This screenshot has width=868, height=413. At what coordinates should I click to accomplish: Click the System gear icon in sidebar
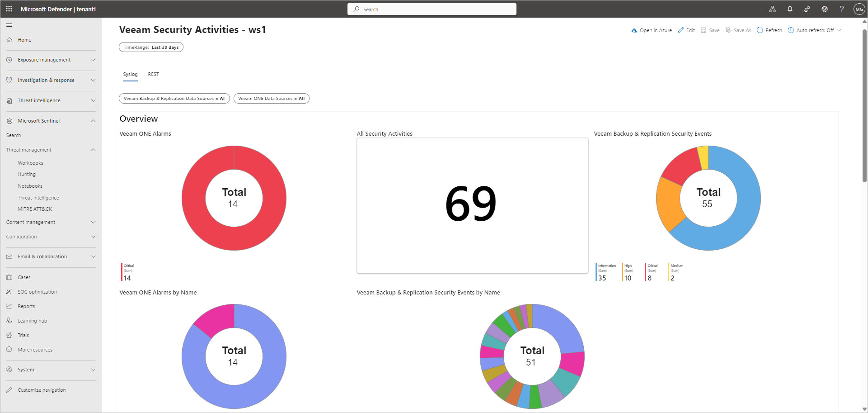pyautogui.click(x=9, y=370)
